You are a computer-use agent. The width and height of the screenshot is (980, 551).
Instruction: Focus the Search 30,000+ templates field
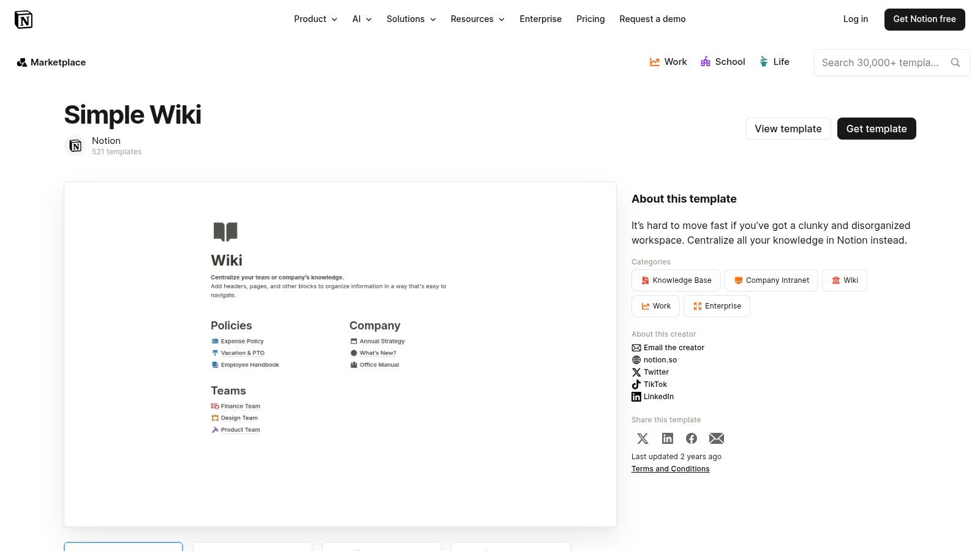892,62
